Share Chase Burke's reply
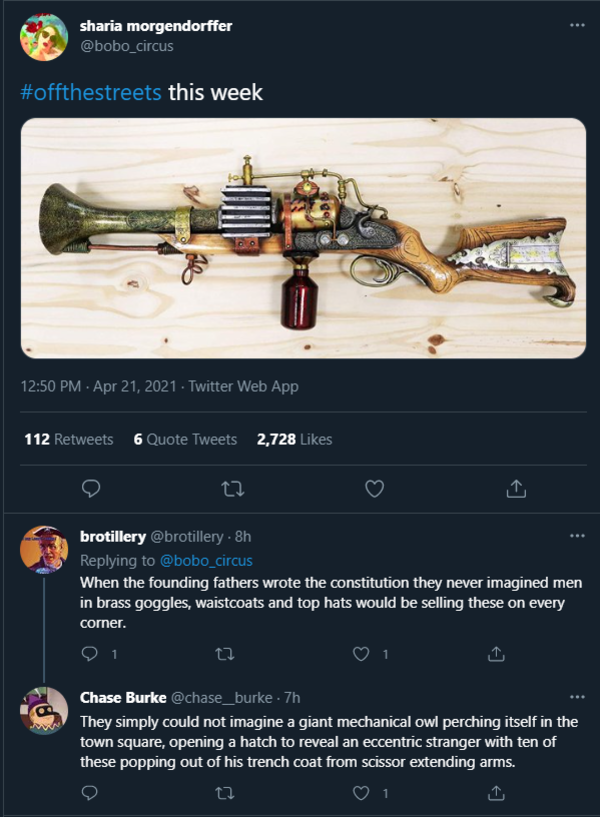 [495, 793]
